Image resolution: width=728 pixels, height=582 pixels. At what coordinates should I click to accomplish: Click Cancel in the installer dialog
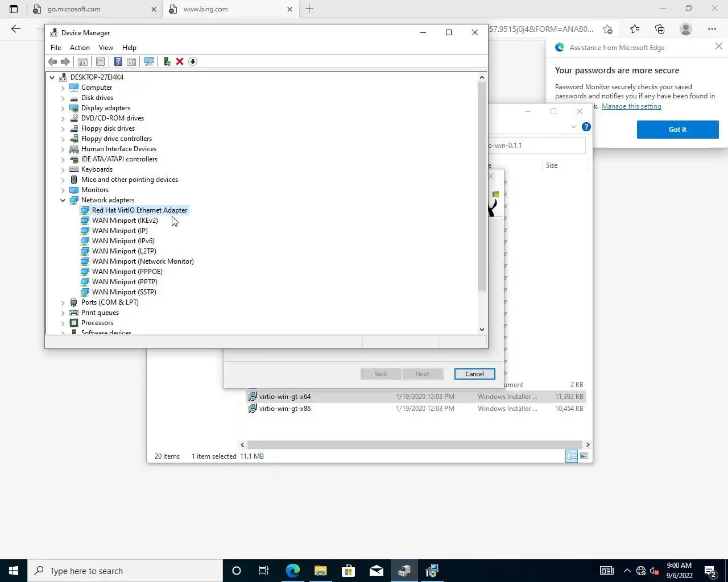(474, 374)
